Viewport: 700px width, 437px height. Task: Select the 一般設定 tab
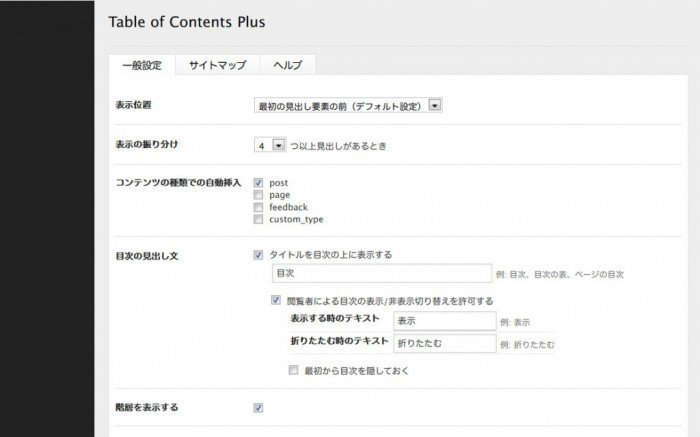tap(142, 65)
